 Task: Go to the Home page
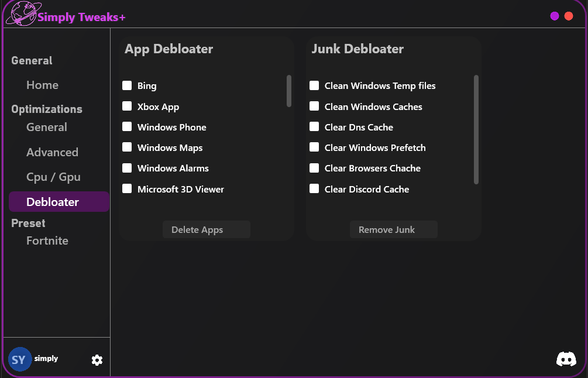tap(42, 85)
